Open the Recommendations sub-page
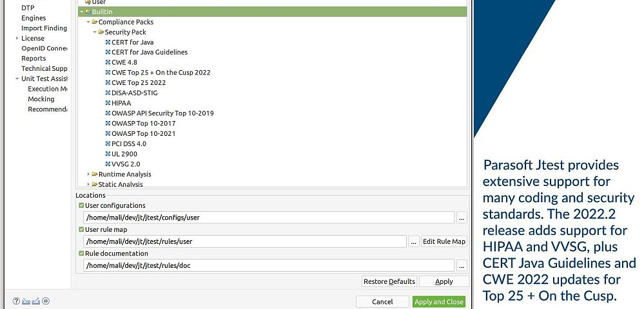Viewport: 644px width, 309px height. point(47,109)
